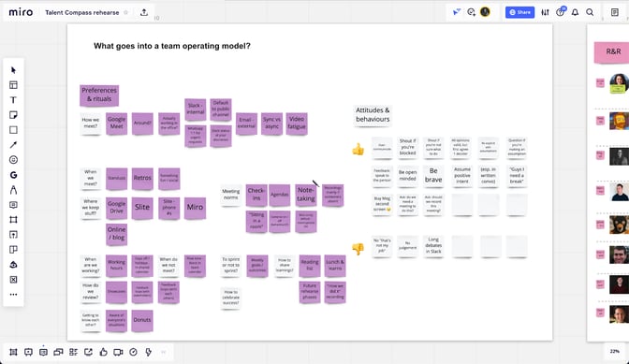Select the Text tool
Image resolution: width=629 pixels, height=364 pixels.
tap(13, 100)
